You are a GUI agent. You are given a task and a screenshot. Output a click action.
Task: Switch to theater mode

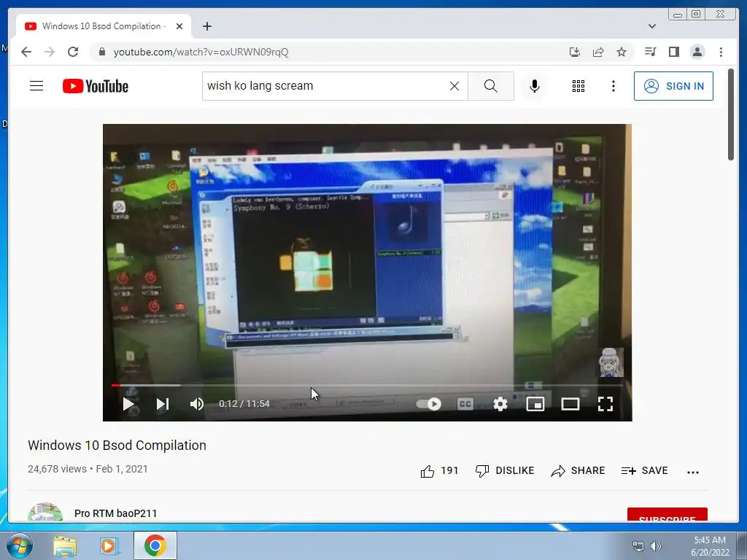coord(570,404)
